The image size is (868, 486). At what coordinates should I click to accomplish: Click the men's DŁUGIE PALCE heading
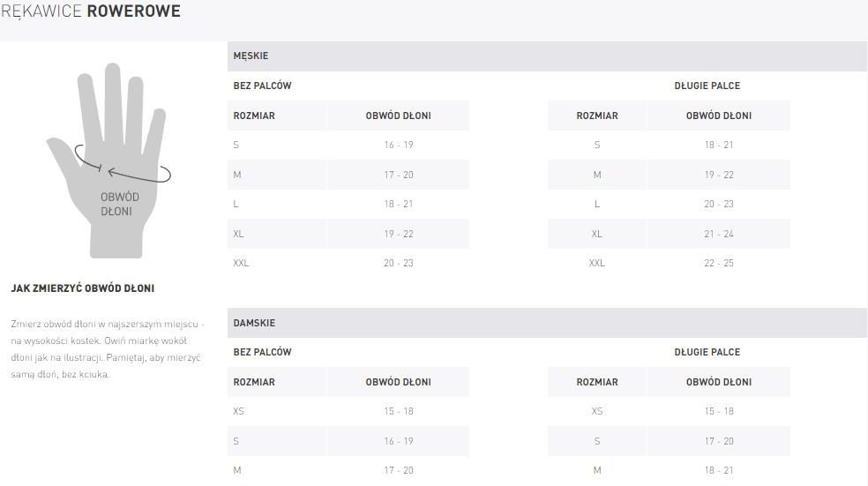click(707, 86)
